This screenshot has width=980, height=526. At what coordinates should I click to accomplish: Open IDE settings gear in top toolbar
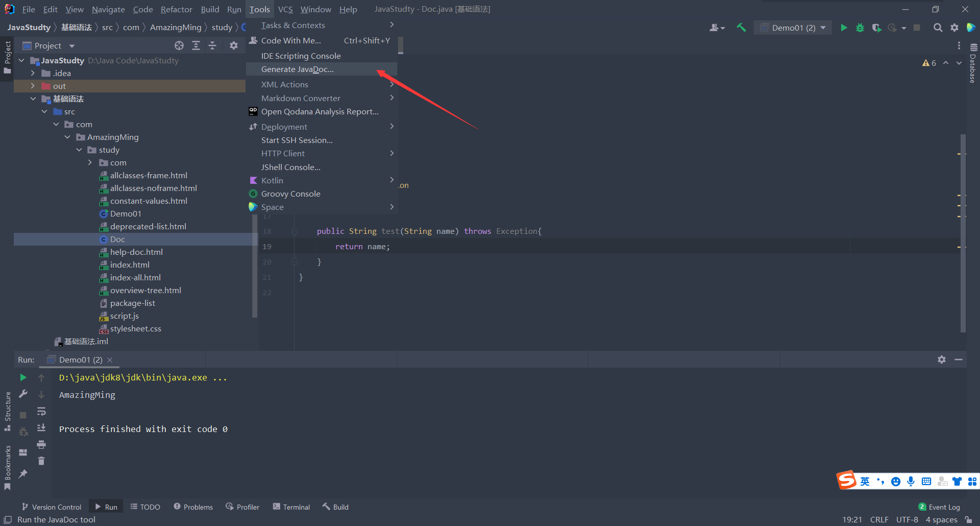(954, 28)
